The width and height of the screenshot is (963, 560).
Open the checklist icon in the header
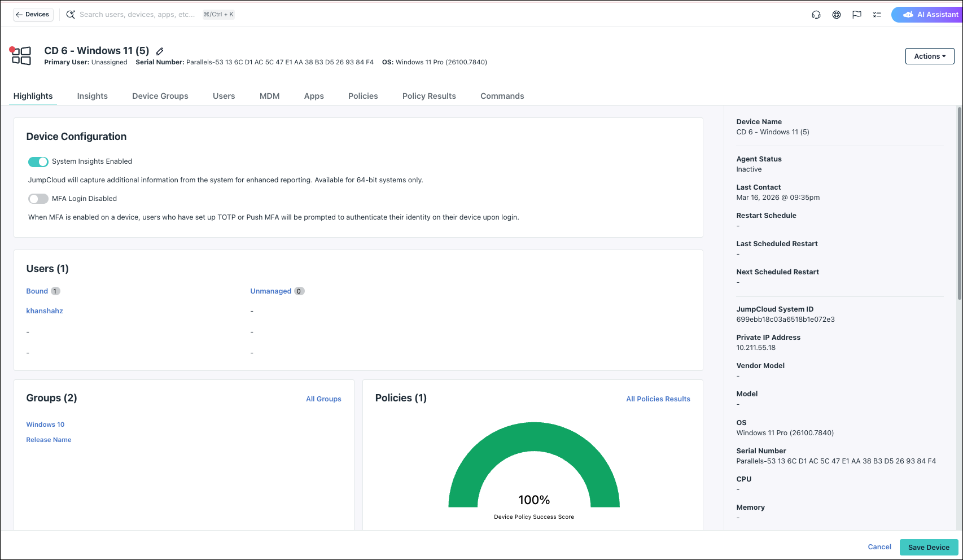(877, 15)
